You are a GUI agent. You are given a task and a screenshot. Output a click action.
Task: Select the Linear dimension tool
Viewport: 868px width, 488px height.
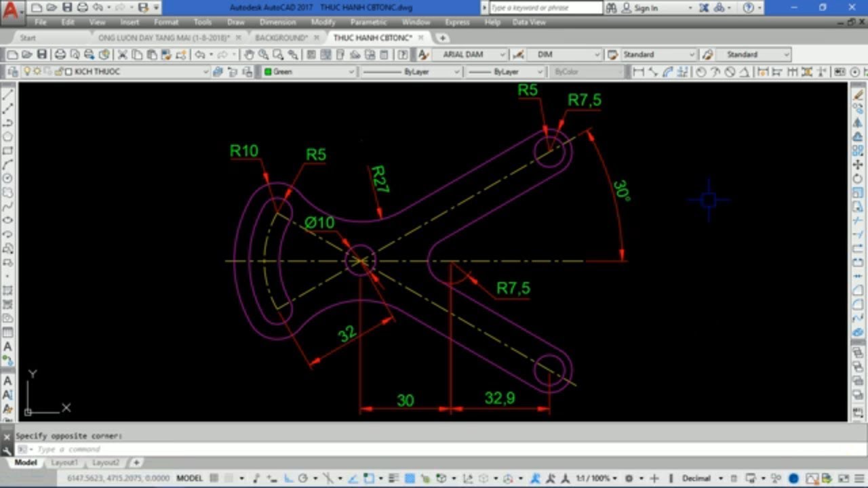tap(638, 71)
